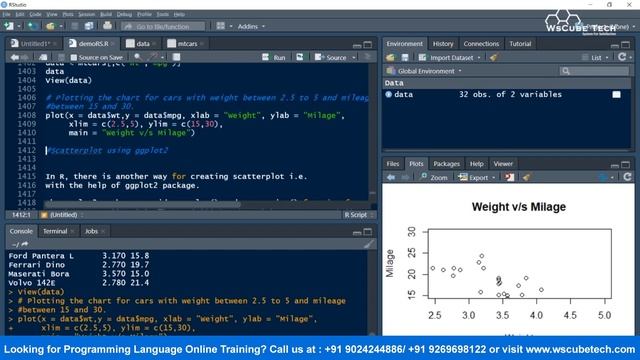Close the data tab with its X
640x360 pixels.
tap(155, 44)
